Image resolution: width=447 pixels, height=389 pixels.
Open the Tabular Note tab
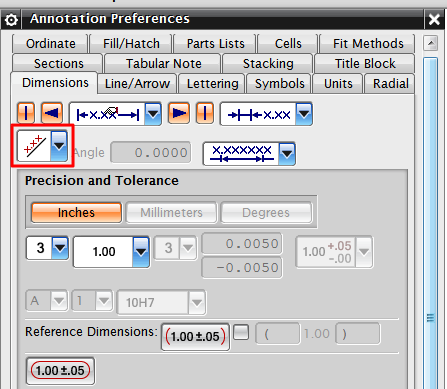[163, 63]
